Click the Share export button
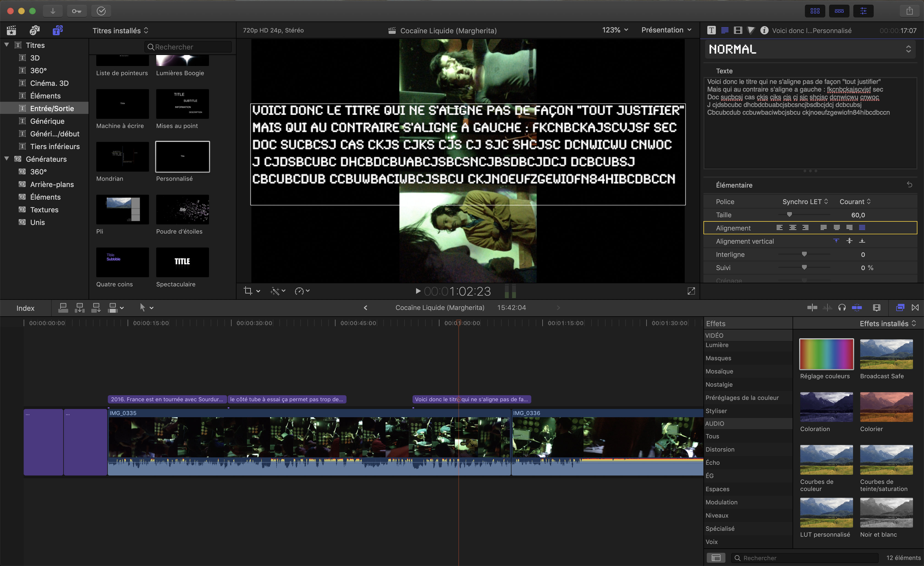 coord(910,11)
